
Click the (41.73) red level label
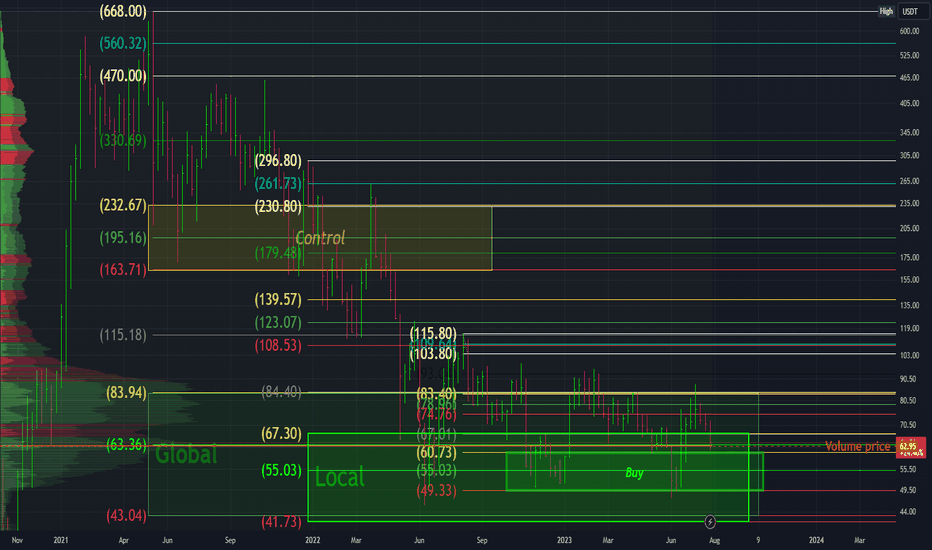tap(282, 522)
